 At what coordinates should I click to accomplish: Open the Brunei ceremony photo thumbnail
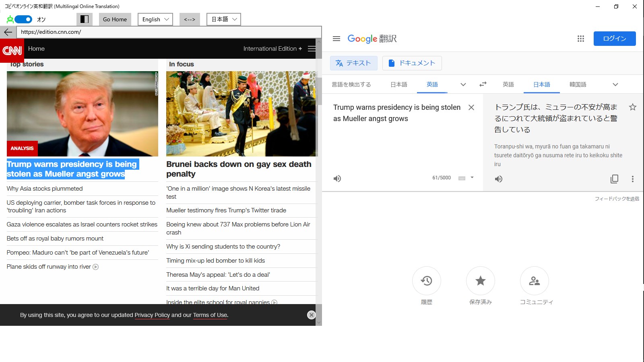[242, 114]
